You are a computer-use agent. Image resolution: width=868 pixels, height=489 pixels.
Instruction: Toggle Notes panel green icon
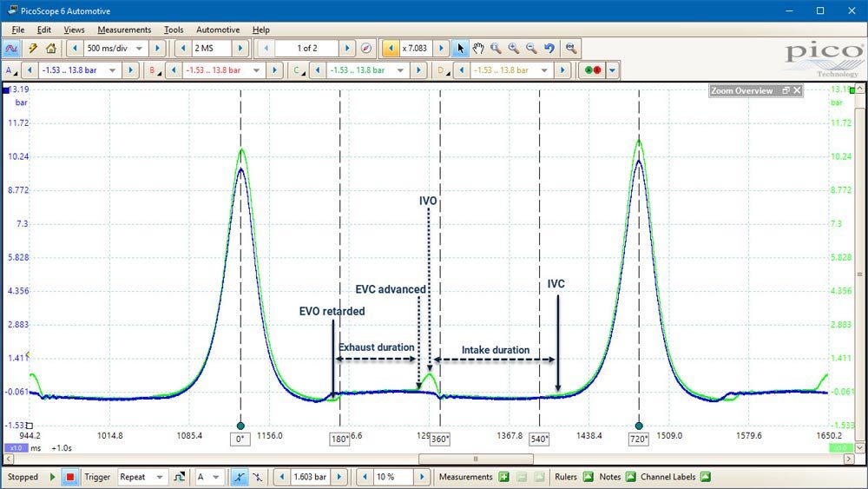pos(630,477)
